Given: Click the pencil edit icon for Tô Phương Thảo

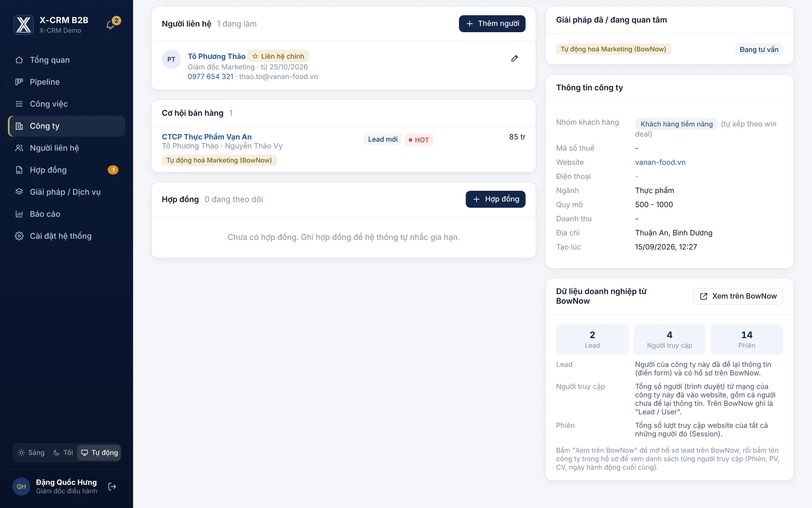Looking at the screenshot, I should click(x=514, y=59).
